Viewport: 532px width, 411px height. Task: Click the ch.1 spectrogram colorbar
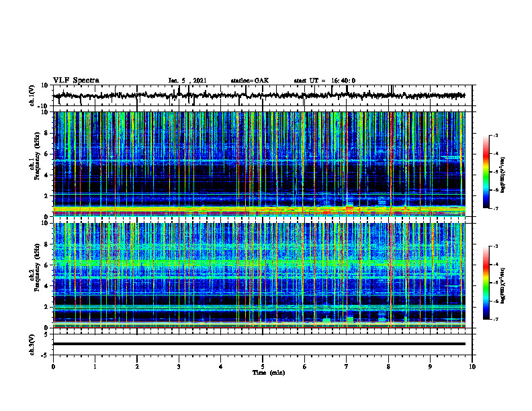[x=486, y=172]
